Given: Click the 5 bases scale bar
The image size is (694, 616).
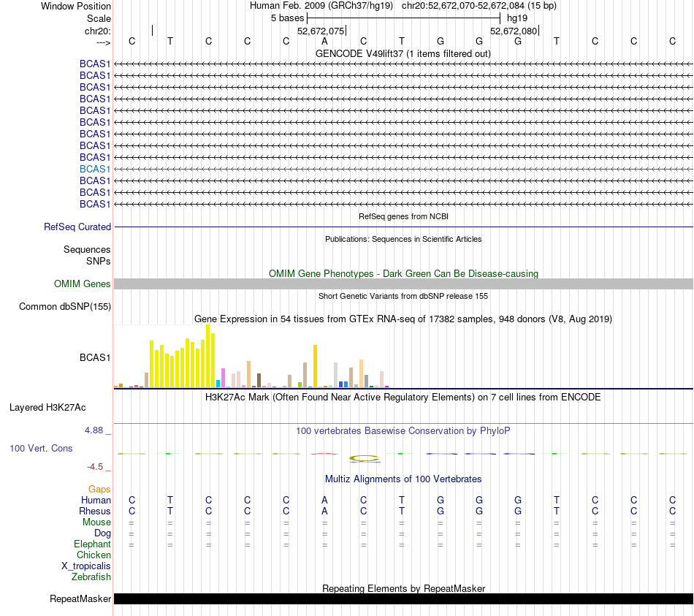Looking at the screenshot, I should pyautogui.click(x=403, y=18).
